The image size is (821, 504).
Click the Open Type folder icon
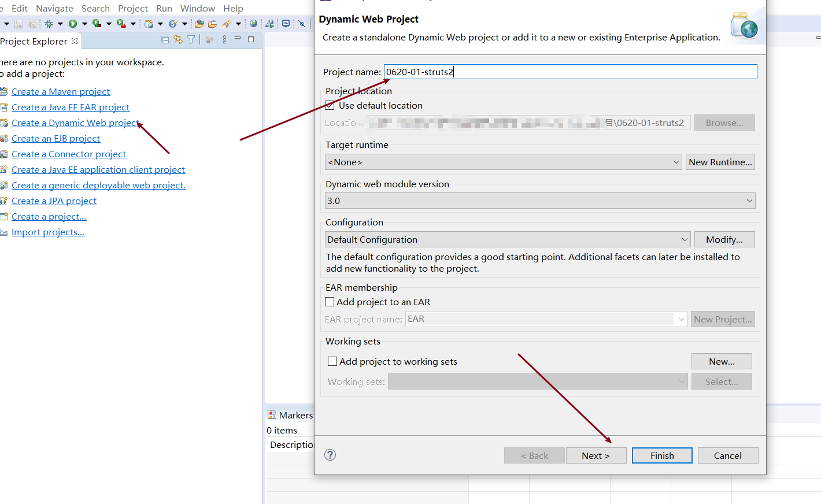(x=199, y=24)
